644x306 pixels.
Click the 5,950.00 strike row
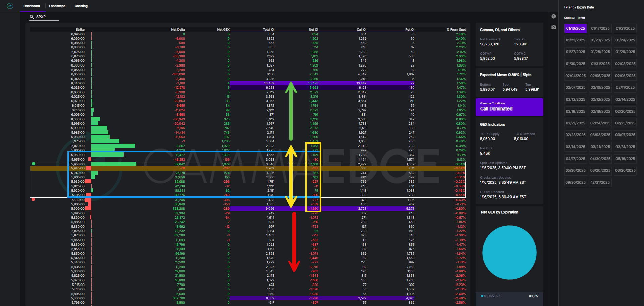click(x=248, y=164)
